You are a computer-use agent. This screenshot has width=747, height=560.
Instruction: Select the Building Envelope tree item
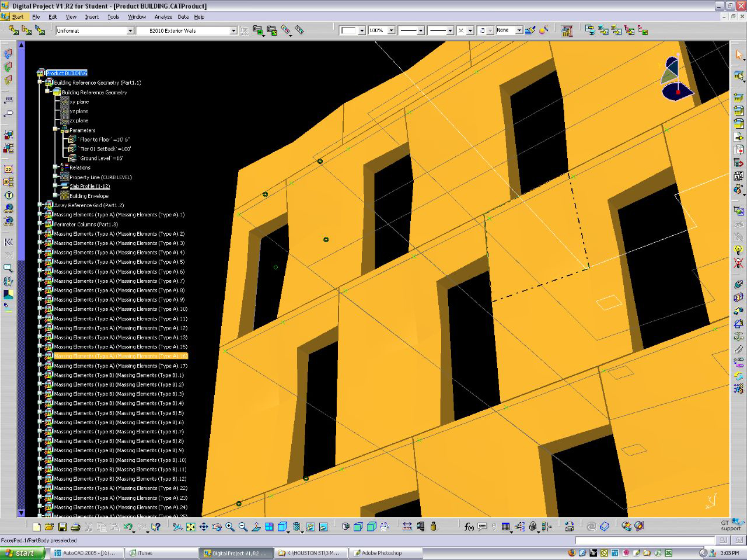89,196
